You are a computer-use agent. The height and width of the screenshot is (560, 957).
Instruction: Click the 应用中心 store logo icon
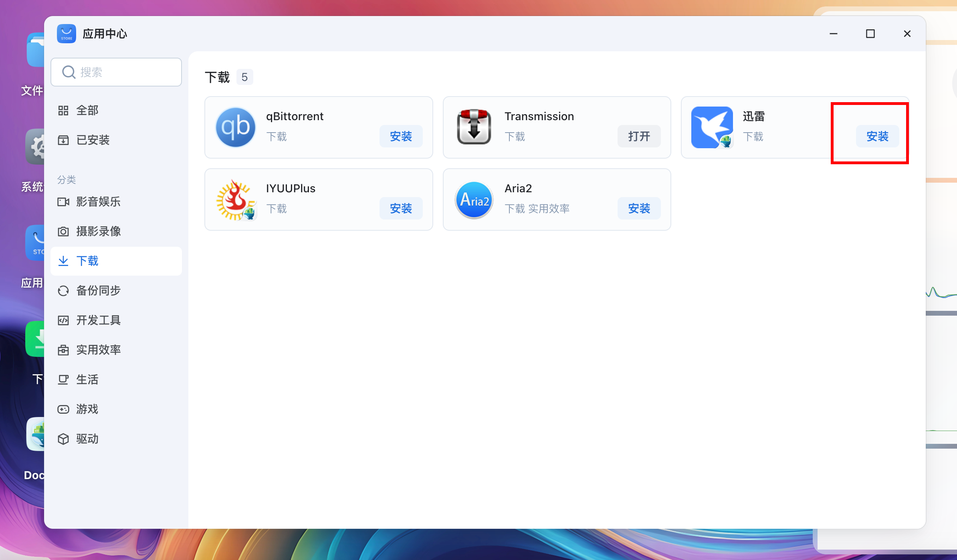(67, 34)
